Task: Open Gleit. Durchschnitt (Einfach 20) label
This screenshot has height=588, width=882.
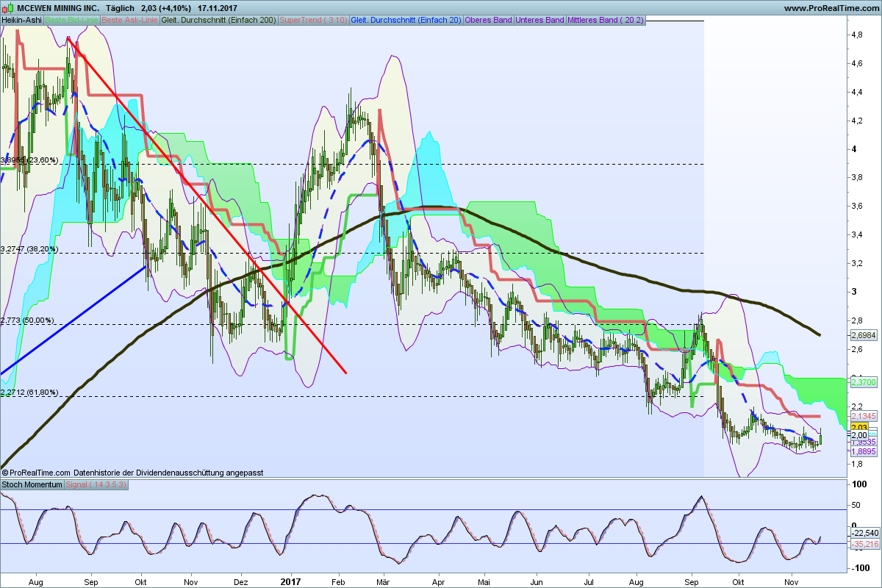Action: point(406,20)
